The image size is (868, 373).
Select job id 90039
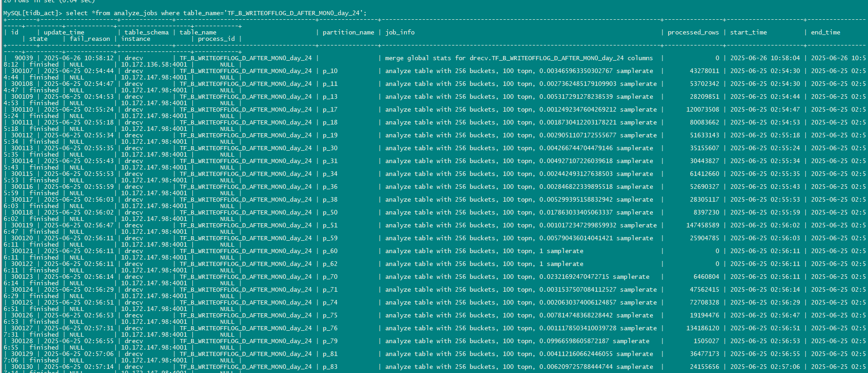point(24,58)
